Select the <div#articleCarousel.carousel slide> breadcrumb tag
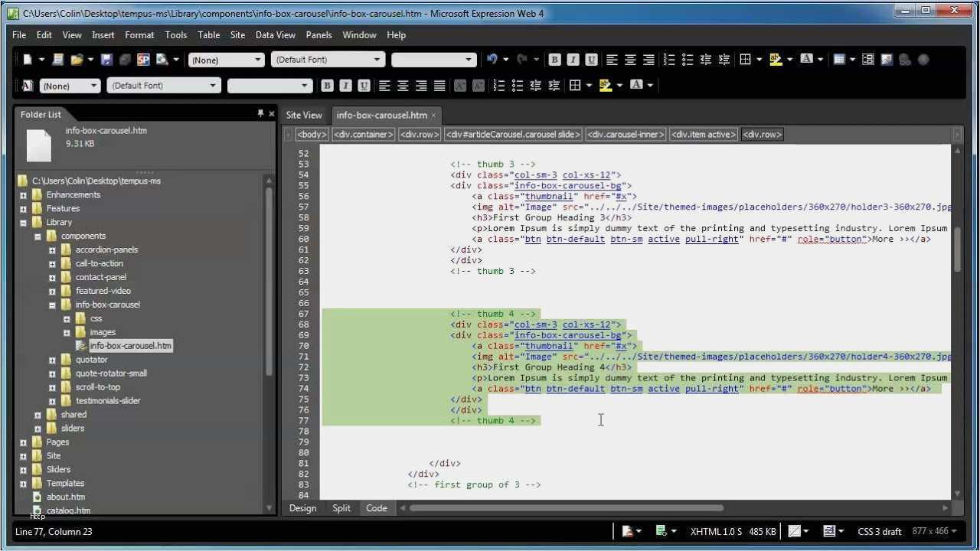This screenshot has width=980, height=551. 513,135
